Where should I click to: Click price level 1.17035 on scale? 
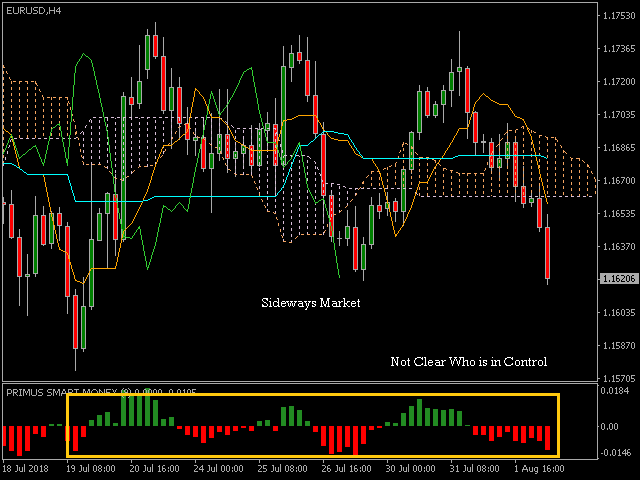619,115
